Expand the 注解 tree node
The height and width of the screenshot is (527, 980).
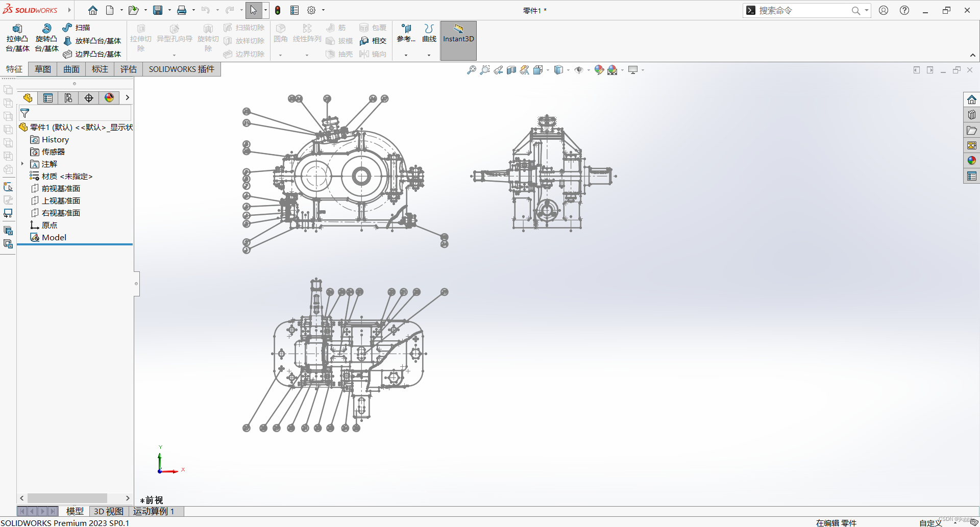click(x=22, y=164)
